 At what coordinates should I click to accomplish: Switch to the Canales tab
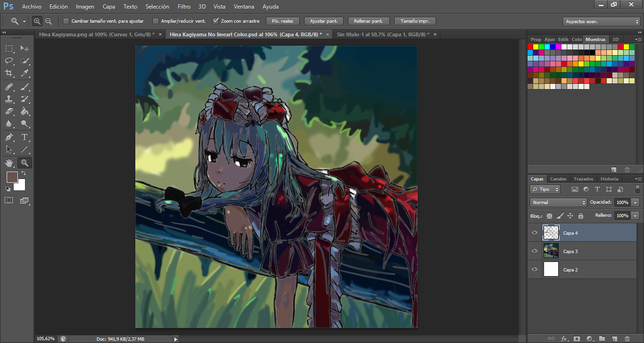point(558,179)
